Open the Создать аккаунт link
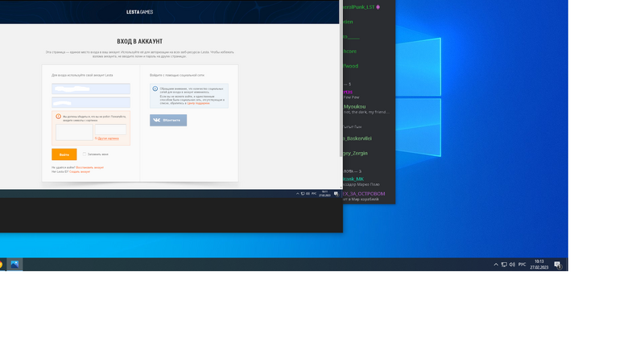This screenshot has height=362, width=644. [x=80, y=171]
